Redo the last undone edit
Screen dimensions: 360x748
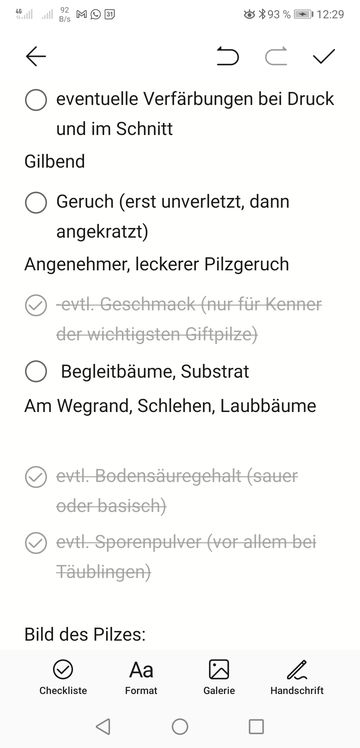coord(277,56)
